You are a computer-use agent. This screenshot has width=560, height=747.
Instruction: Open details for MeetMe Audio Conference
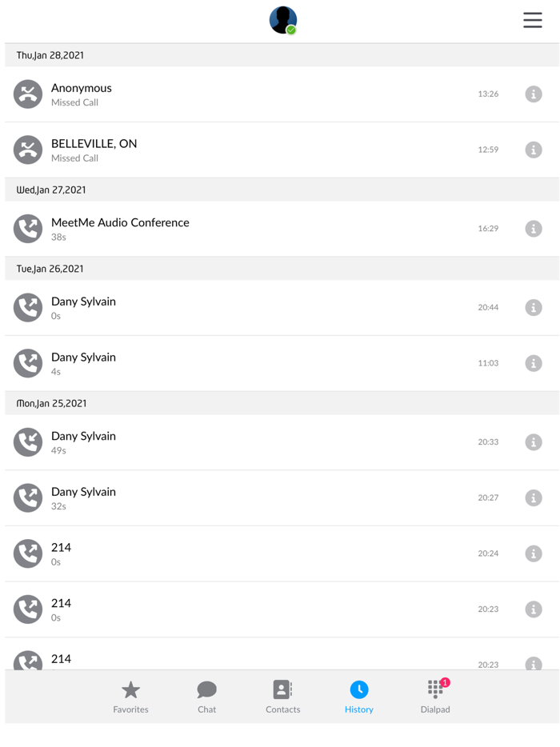coord(534,229)
